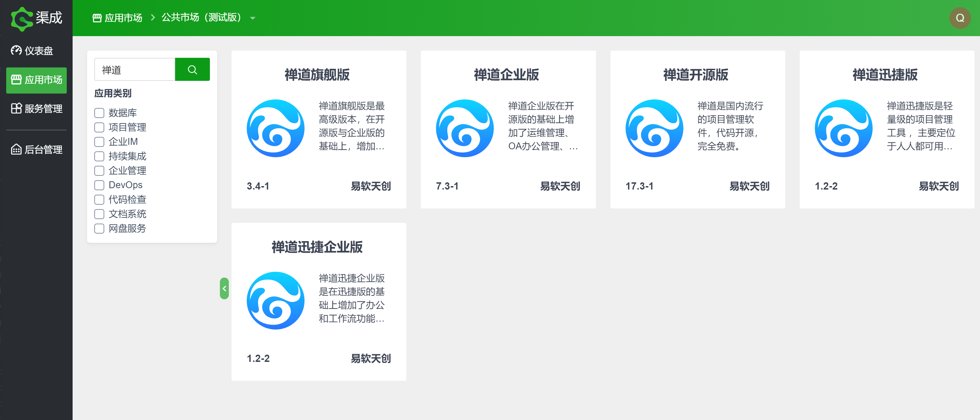
Task: Click the 禅道迅捷企业版 app logo
Action: tap(275, 300)
